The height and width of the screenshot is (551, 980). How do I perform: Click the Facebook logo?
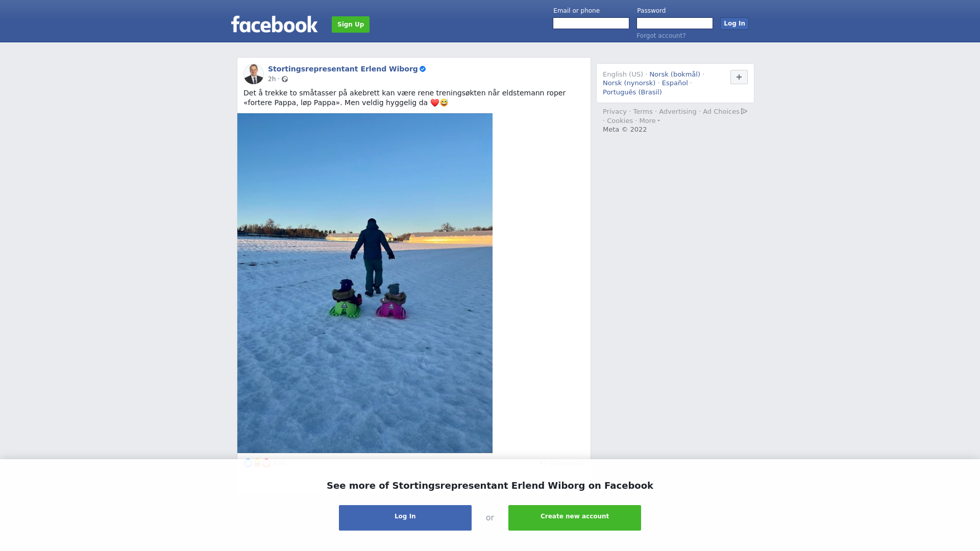coord(274,24)
